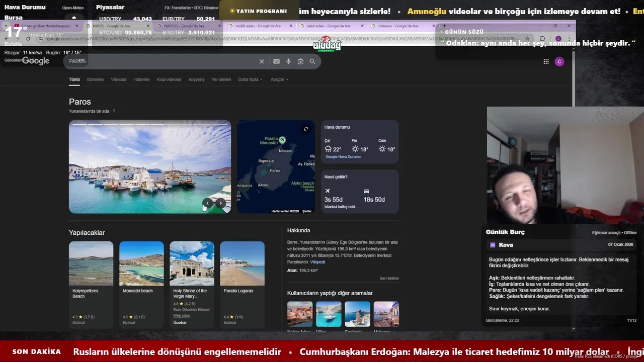Open the Haberler results filter
The width and height of the screenshot is (644, 362).
[142, 79]
